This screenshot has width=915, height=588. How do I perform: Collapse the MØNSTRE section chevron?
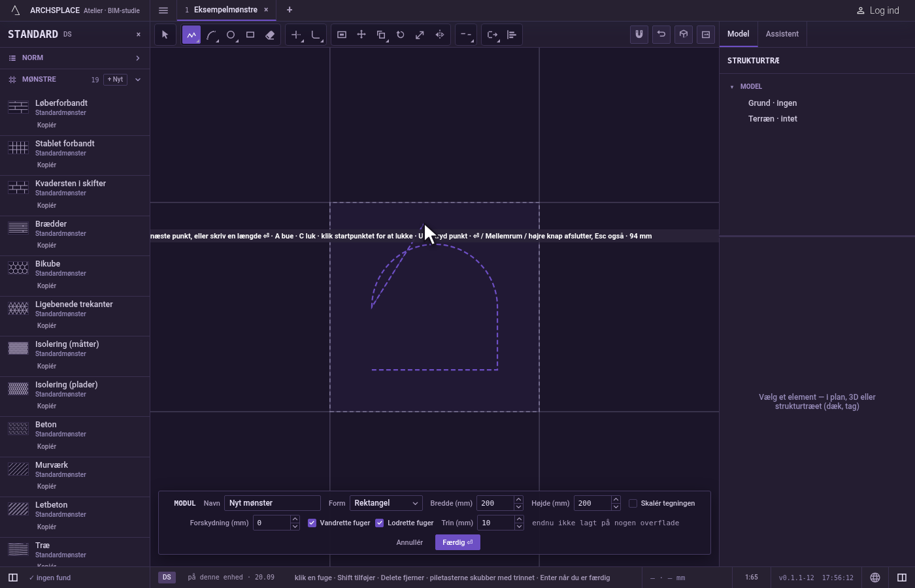(138, 80)
